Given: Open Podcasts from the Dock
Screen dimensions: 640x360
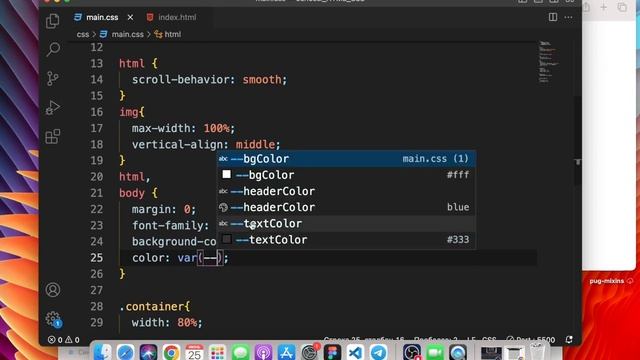Looking at the screenshot, I should [x=264, y=352].
